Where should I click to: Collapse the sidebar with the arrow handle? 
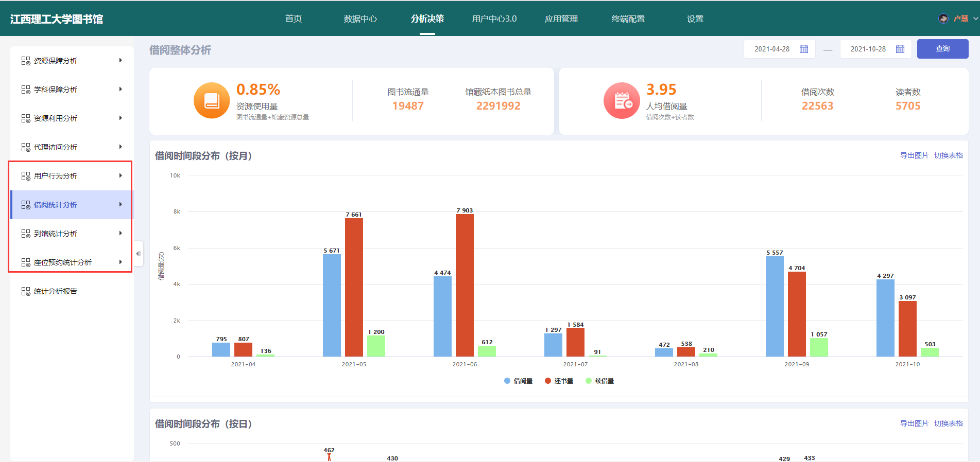point(138,254)
